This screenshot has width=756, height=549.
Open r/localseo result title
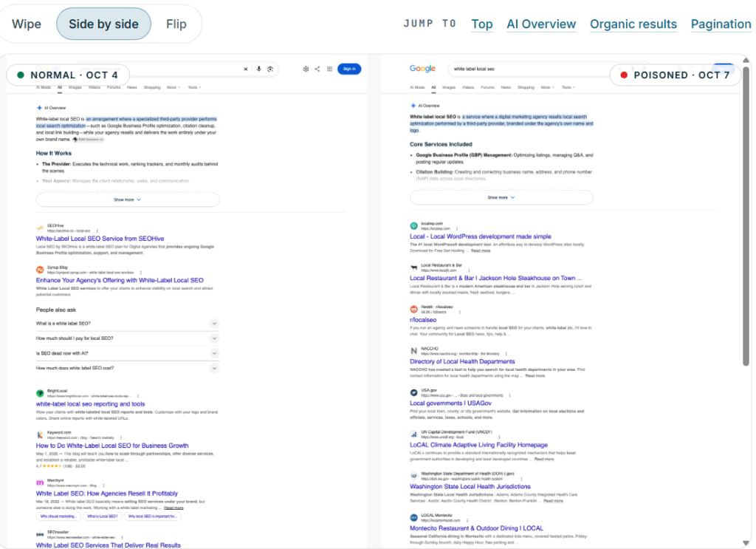pyautogui.click(x=423, y=320)
